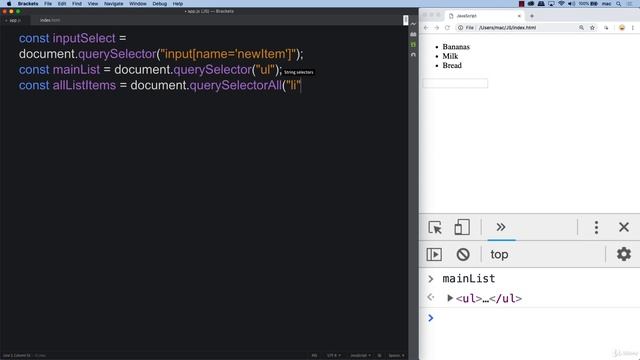This screenshot has width=640, height=360.
Task: Open the AirPlay display menu icon
Action: (551, 4)
